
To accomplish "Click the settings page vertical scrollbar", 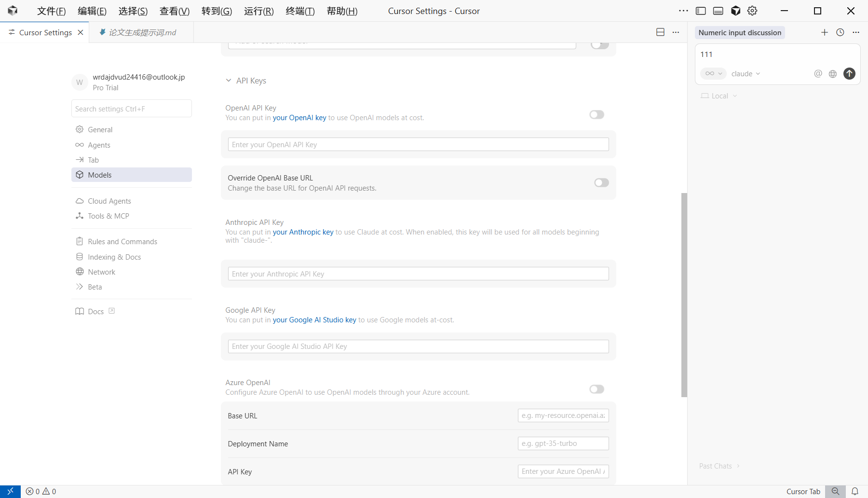I will click(x=684, y=295).
